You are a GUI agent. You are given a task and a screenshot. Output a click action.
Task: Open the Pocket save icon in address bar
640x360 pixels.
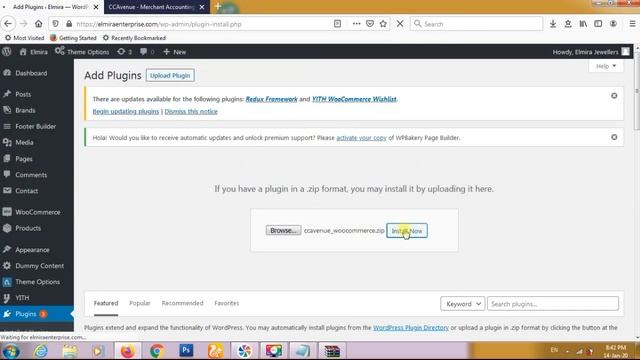pyautogui.click(x=370, y=24)
